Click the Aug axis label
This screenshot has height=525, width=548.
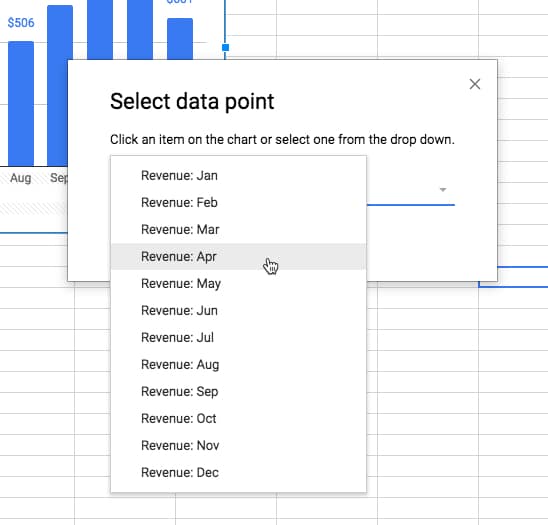tap(20, 178)
